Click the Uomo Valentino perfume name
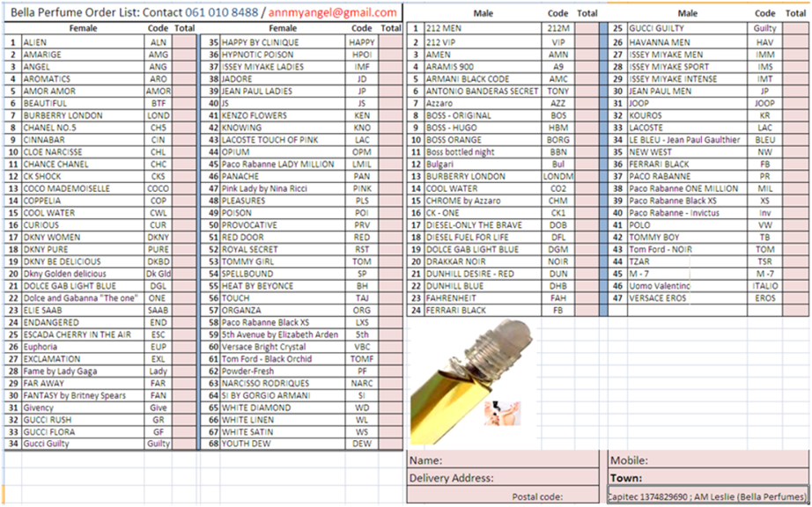The width and height of the screenshot is (812, 507). (x=660, y=286)
